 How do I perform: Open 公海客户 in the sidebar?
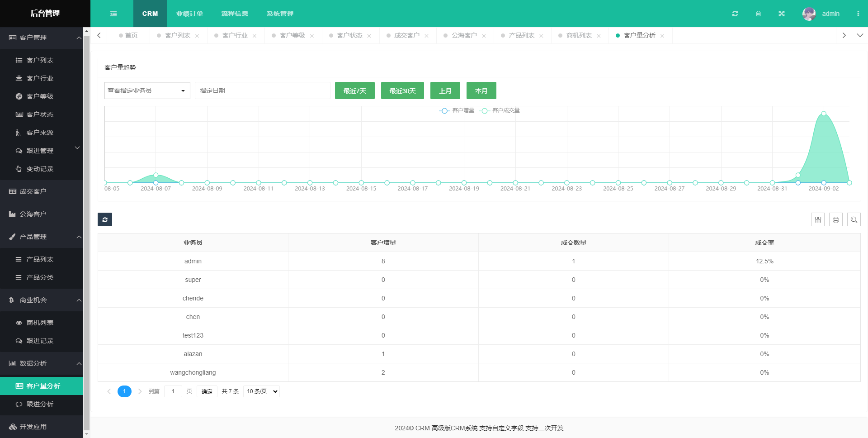(x=41, y=214)
